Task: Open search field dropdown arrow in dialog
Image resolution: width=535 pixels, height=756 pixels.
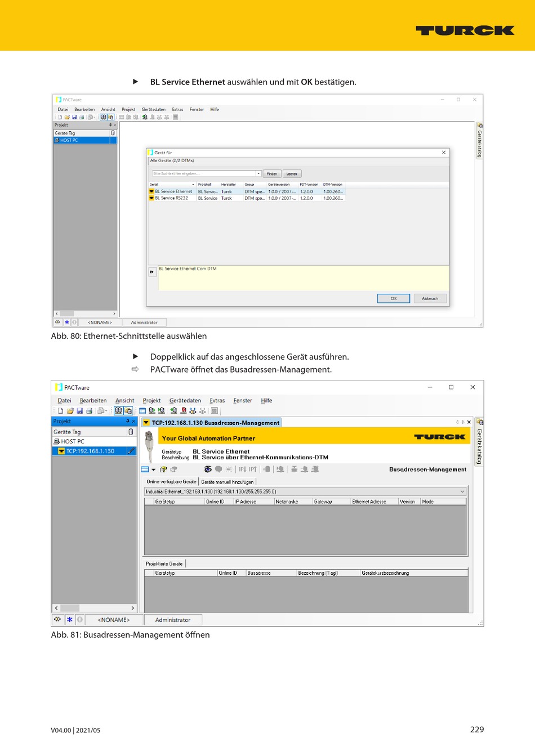Action: click(x=258, y=173)
